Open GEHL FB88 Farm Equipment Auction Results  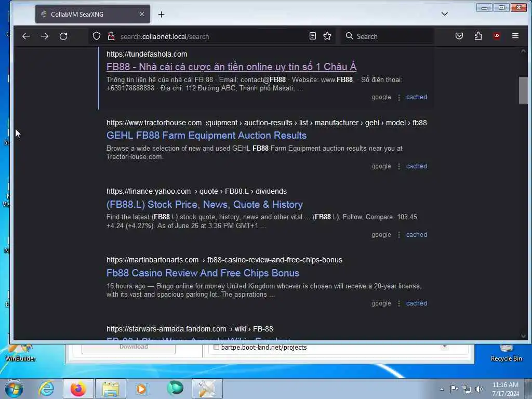(206, 136)
